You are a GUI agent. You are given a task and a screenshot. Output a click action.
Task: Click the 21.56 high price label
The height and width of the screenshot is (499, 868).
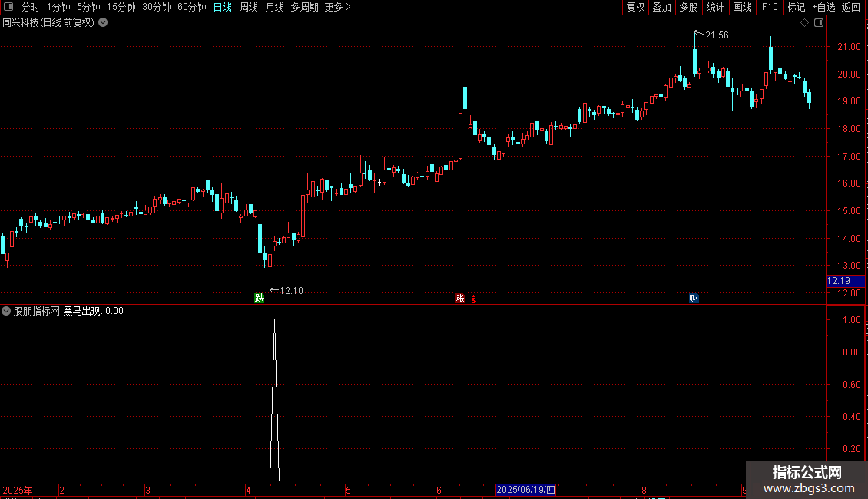click(717, 35)
